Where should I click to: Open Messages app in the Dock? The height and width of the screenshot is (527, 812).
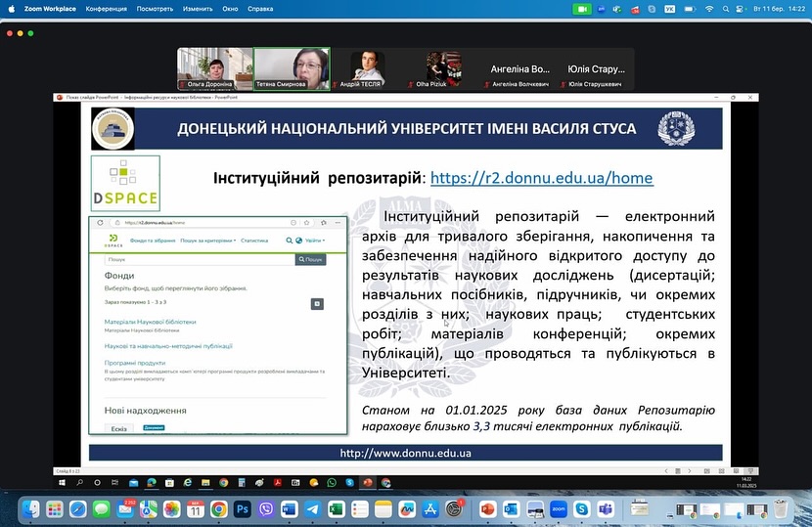tap(102, 509)
